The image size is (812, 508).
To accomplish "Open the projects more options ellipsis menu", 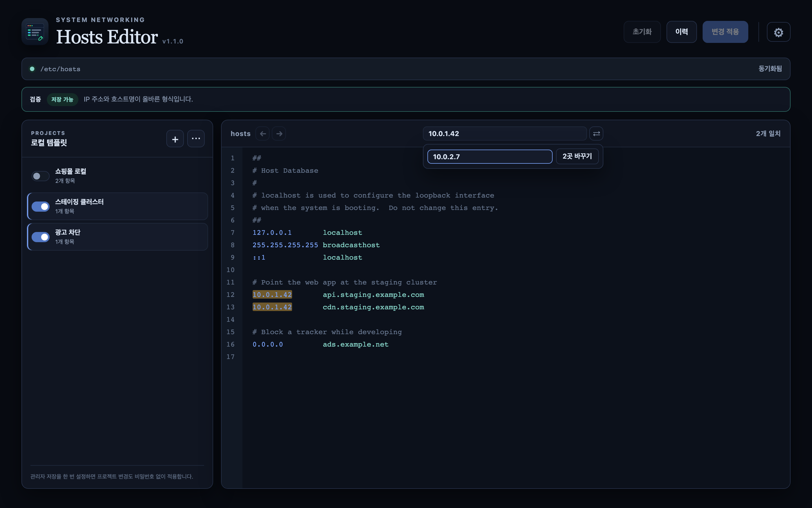I will point(196,139).
